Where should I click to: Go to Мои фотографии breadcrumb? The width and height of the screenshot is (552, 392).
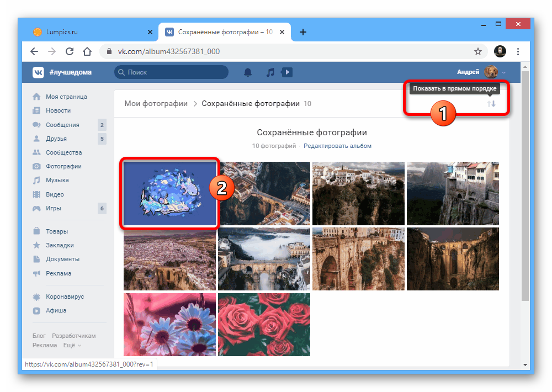[x=156, y=103]
